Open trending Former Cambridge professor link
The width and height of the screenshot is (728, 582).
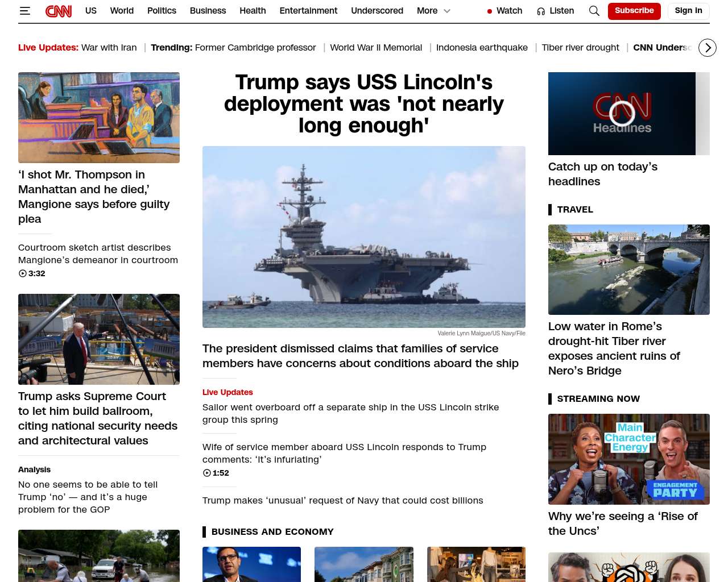pos(255,48)
